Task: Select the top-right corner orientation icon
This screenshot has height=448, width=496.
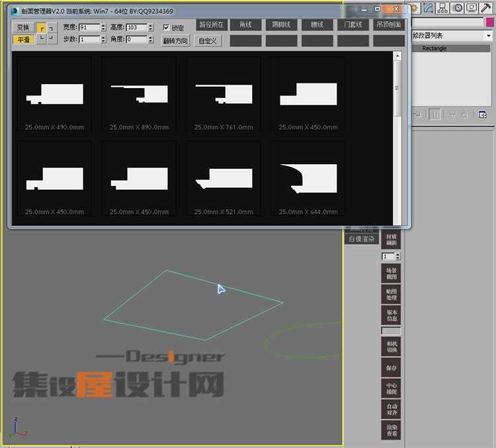Action: 52,28
